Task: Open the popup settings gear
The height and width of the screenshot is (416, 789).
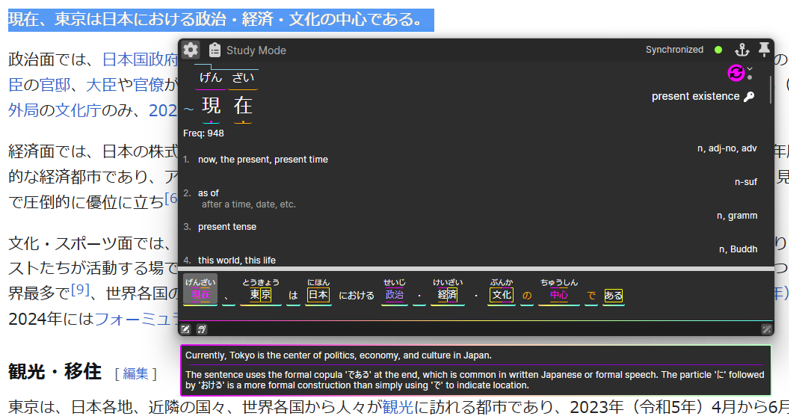Action: 191,50
